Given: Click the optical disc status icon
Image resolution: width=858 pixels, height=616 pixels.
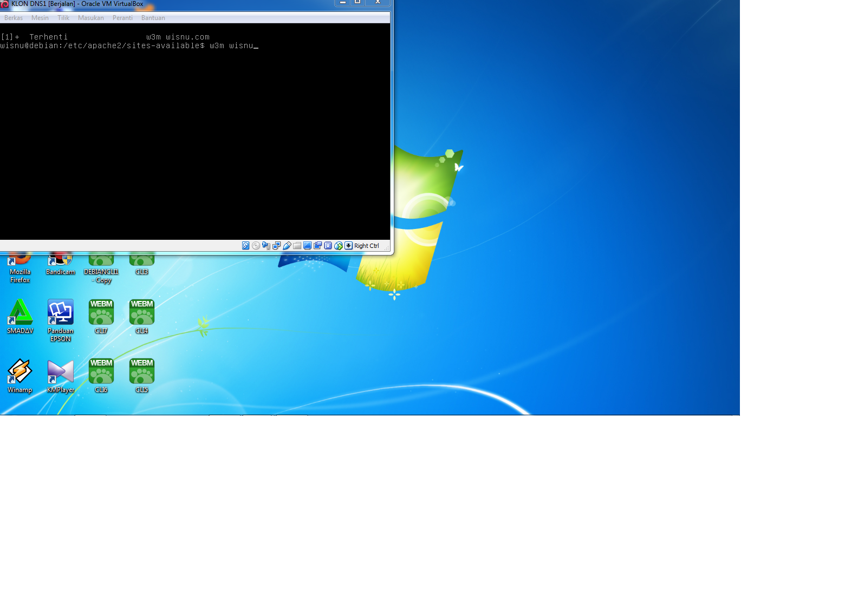Looking at the screenshot, I should 256,246.
